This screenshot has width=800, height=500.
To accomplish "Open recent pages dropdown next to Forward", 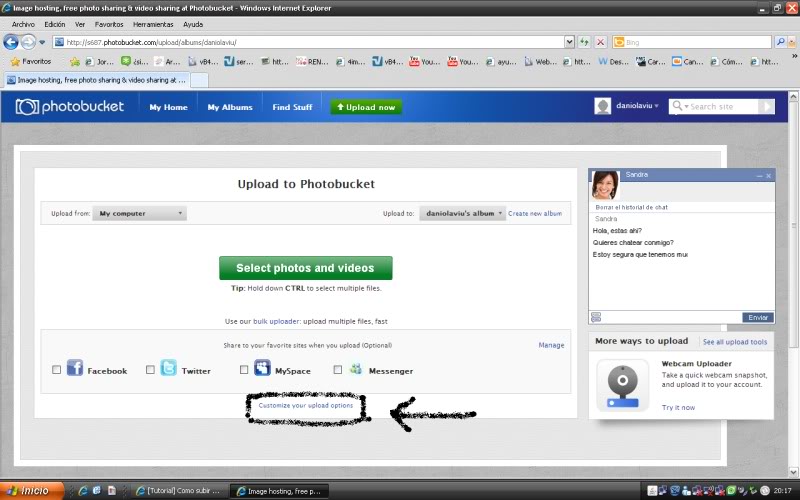I will tap(42, 42).
